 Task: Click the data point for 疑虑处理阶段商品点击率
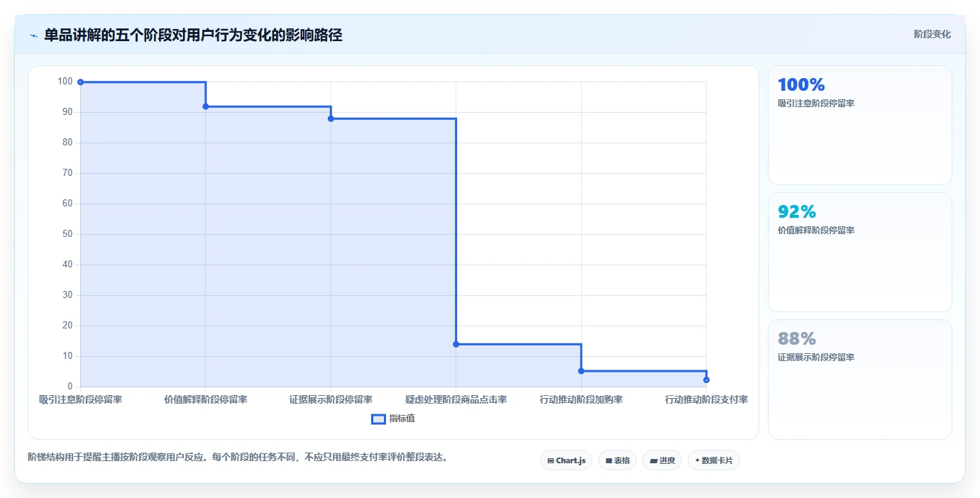[x=456, y=344]
